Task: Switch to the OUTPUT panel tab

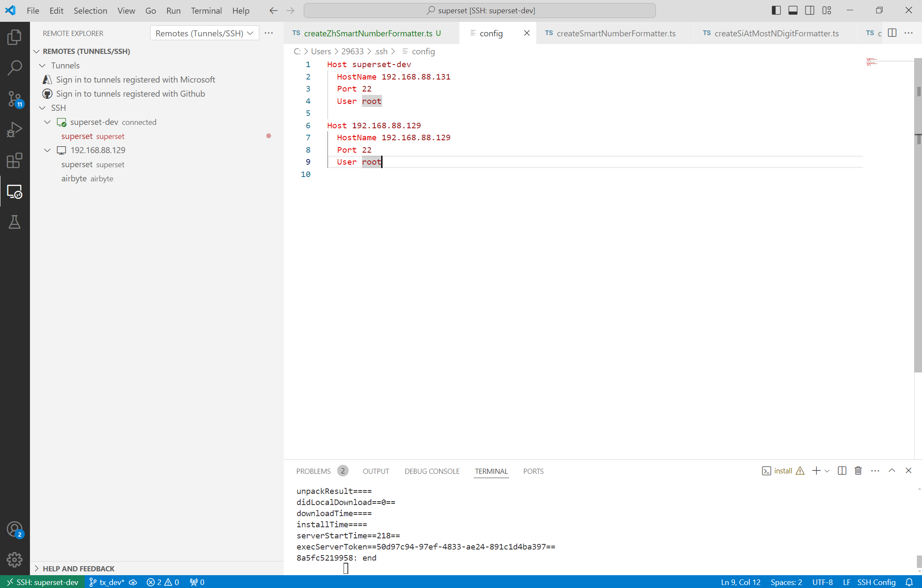Action: (x=376, y=471)
